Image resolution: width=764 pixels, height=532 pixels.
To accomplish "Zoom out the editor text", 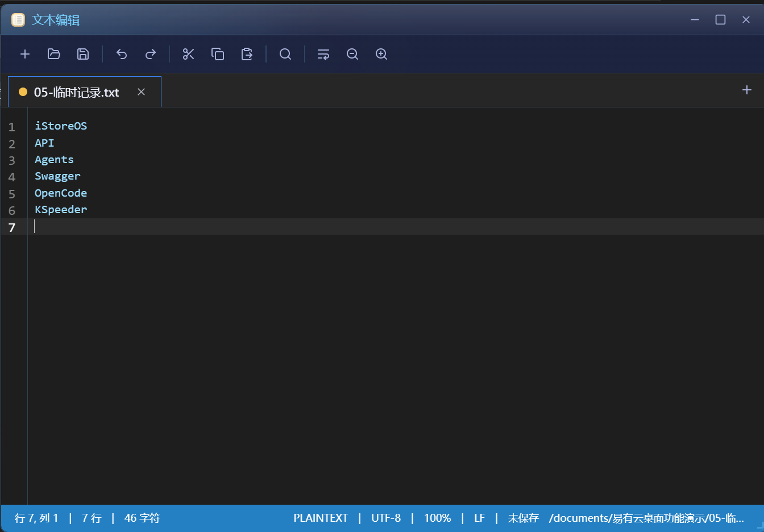I will tap(352, 54).
